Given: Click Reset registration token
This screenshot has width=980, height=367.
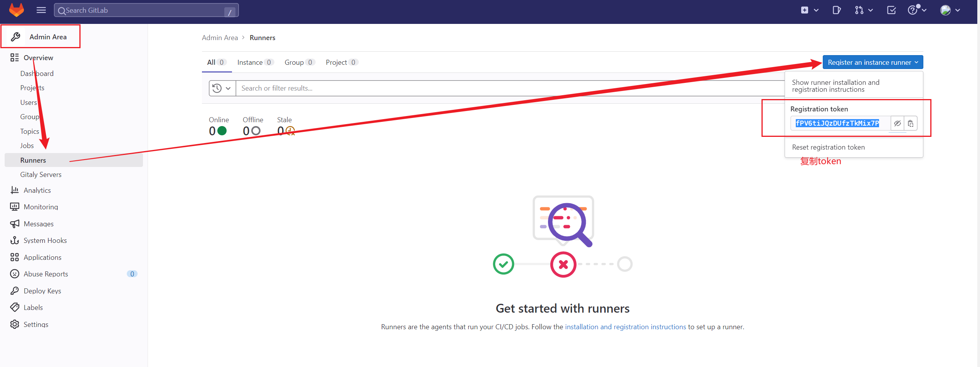Looking at the screenshot, I should (x=828, y=147).
